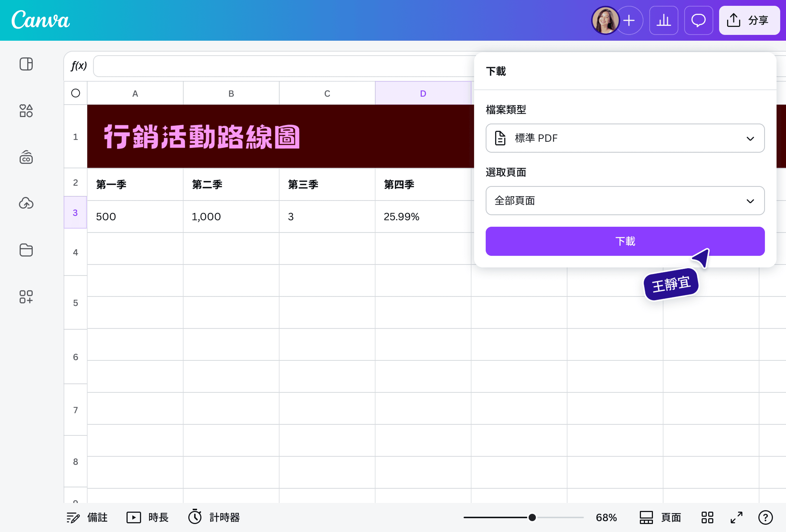Click the cell containing 1,000
786x532 pixels.
[231, 217]
